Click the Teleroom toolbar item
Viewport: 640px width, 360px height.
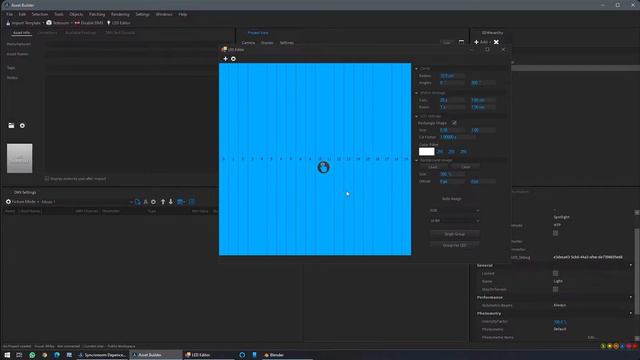click(x=58, y=23)
